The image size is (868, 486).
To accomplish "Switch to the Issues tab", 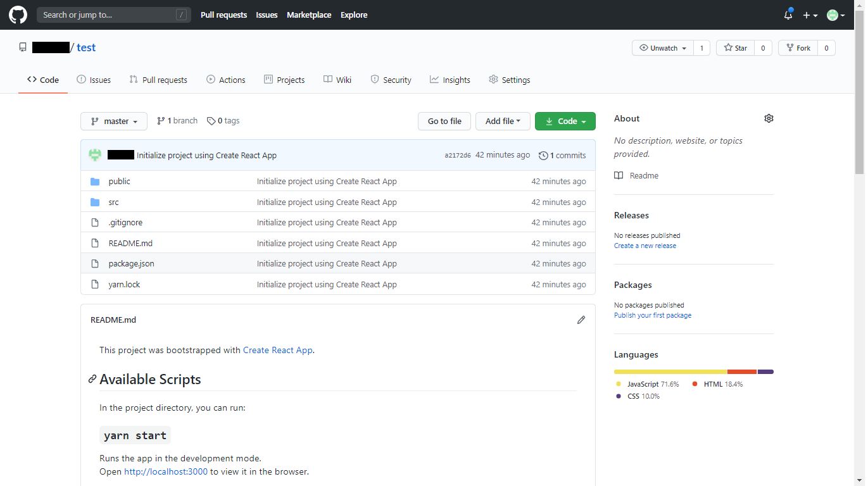I will pyautogui.click(x=94, y=80).
